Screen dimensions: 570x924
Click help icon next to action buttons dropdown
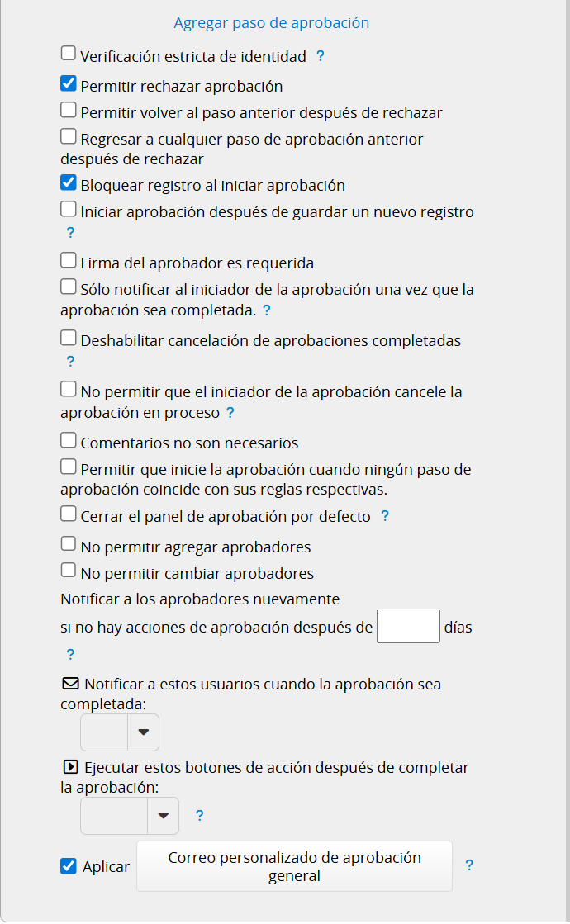199,816
